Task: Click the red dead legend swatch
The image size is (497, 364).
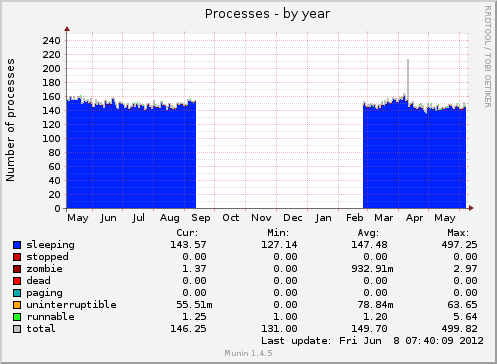Action: [17, 281]
